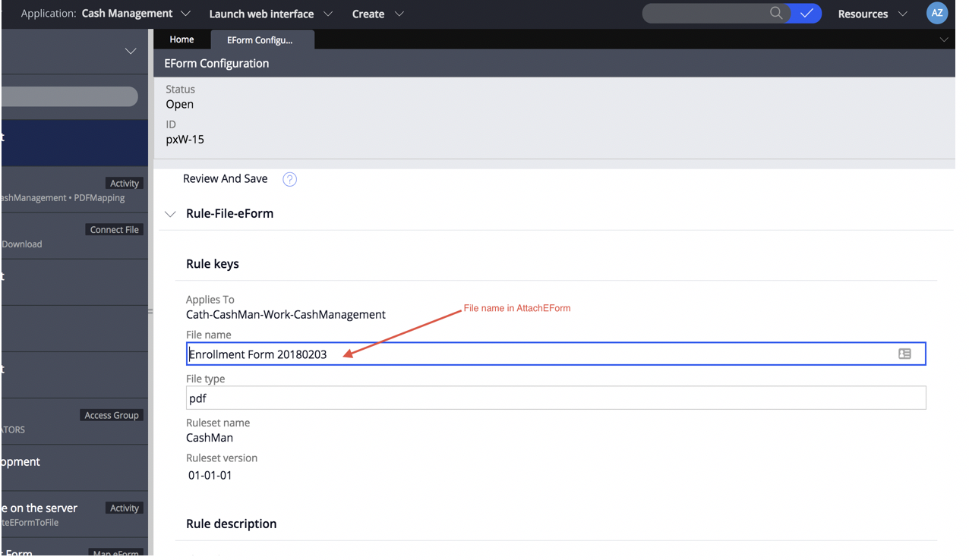Screen dimensions: 969x560
Task: Open the File name field lookup icon
Action: 904,354
